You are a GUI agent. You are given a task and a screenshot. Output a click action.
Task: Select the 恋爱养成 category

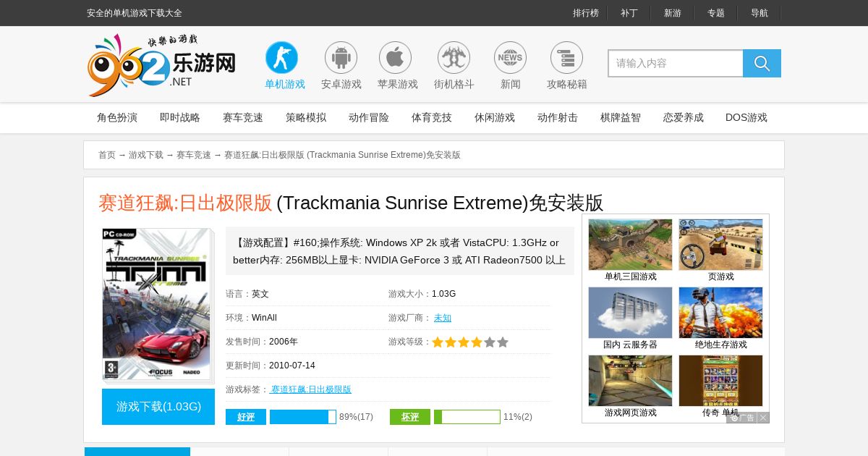click(684, 117)
